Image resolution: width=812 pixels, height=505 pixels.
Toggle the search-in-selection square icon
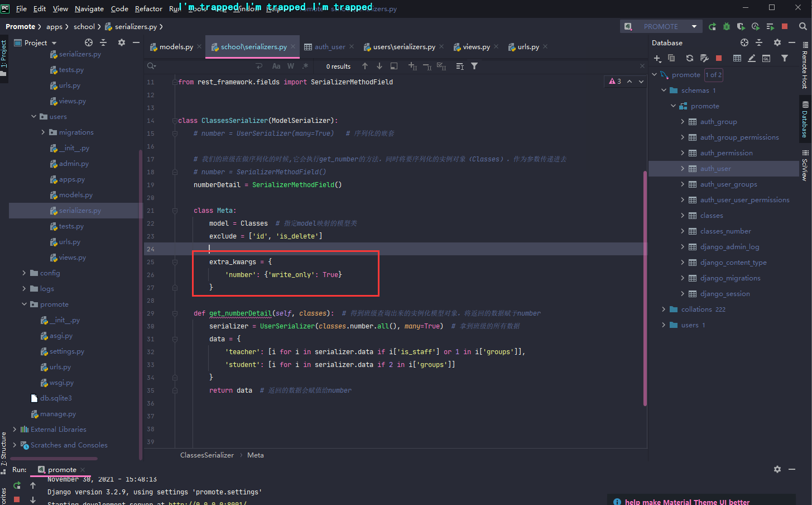pyautogui.click(x=394, y=66)
